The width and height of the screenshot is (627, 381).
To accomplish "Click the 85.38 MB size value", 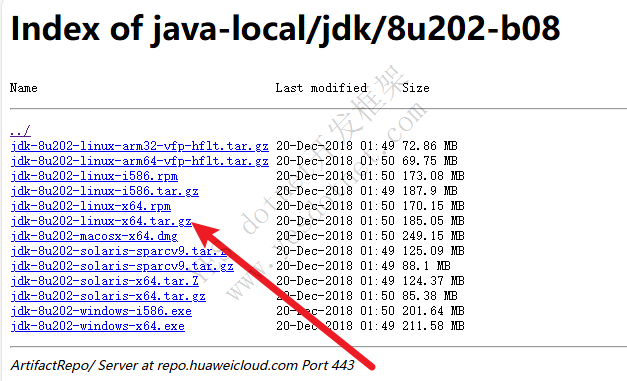I will pos(430,296).
